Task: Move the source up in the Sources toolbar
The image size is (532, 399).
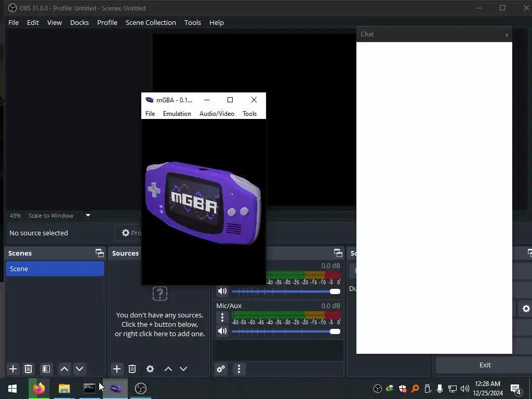Action: 168,369
